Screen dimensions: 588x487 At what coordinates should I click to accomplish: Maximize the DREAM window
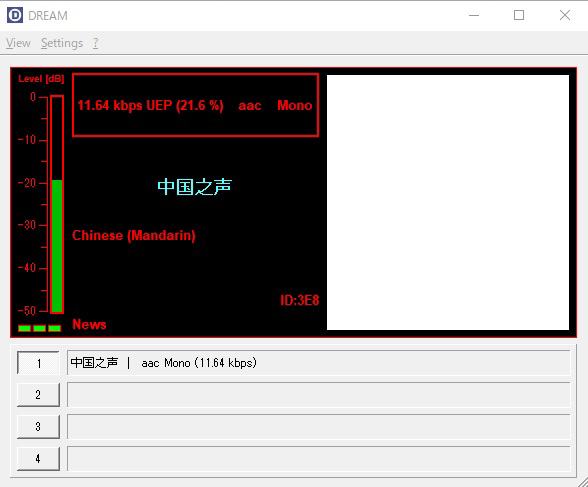click(x=519, y=15)
